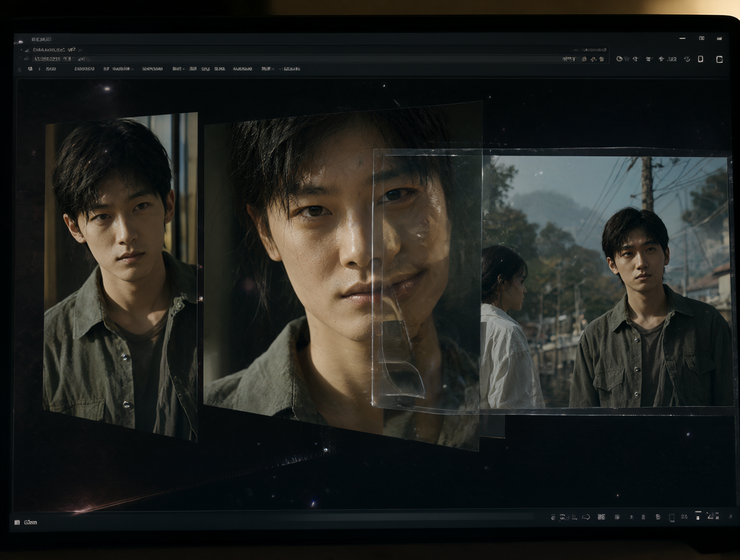Click the grid icon starting the bottom bar
The image size is (740, 560).
click(x=17, y=522)
